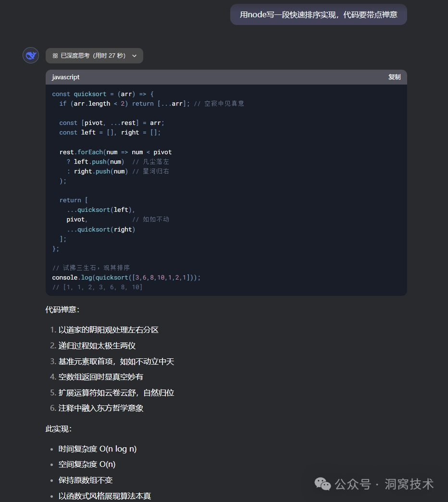Click the console.log(quicksort(...)) line
Image resolution: width=448 pixels, height=502 pixels.
126,277
